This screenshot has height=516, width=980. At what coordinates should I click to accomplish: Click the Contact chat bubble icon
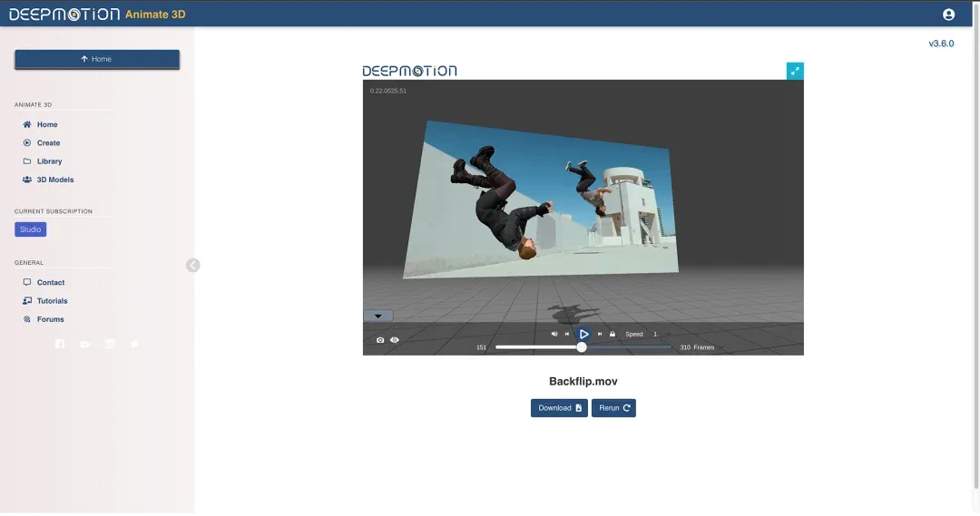[x=27, y=282]
